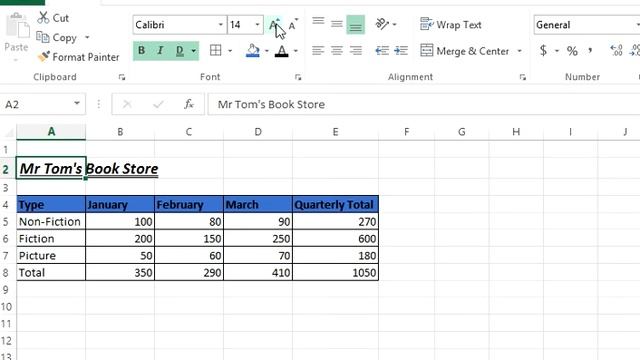640x360 pixels.
Task: Apply Comma Style
Action: 590,51
